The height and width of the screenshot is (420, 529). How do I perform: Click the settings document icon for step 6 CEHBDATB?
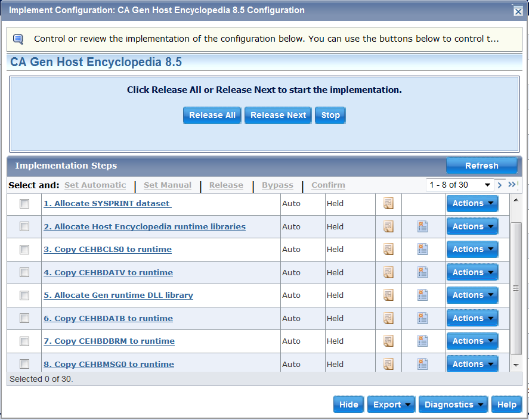pyautogui.click(x=423, y=318)
